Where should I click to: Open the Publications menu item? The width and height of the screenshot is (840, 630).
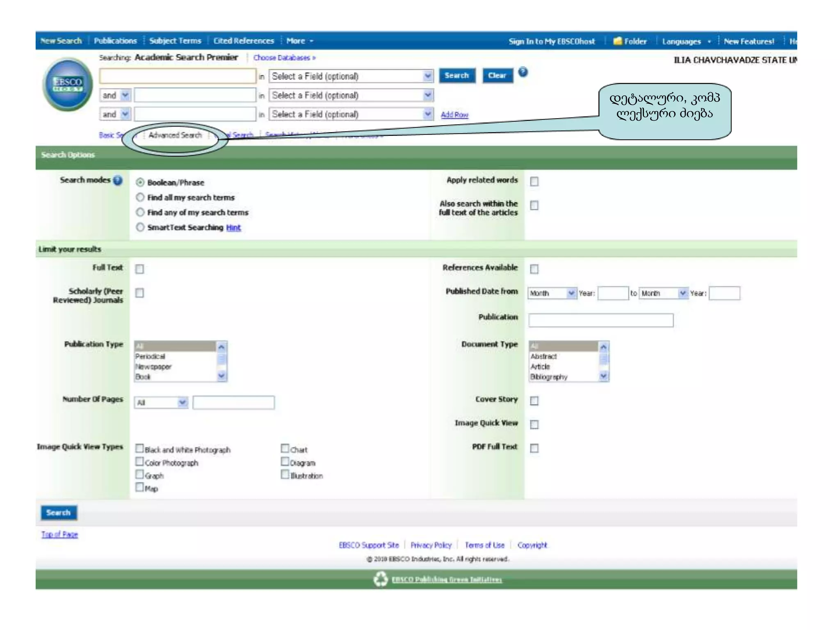(x=115, y=41)
